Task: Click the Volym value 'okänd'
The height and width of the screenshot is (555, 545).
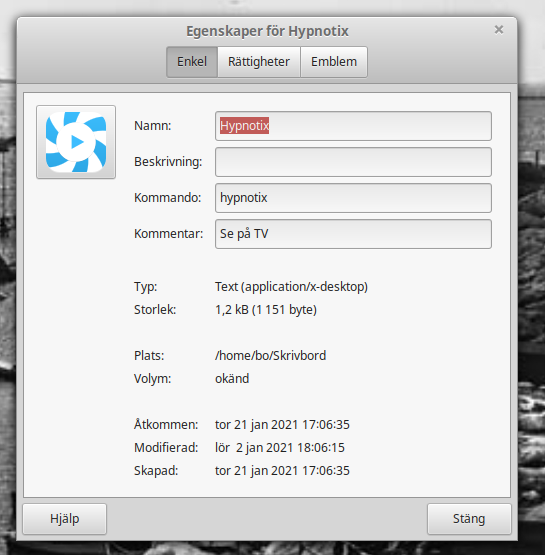Action: click(232, 379)
